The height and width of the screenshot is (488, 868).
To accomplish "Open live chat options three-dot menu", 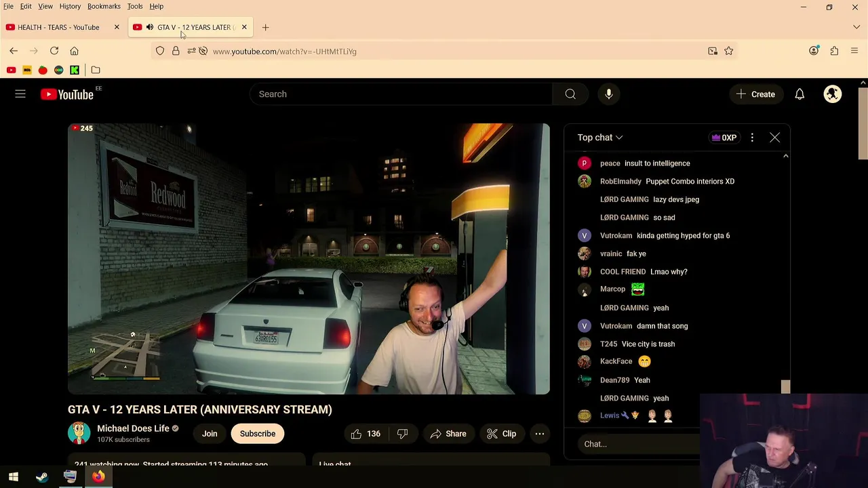I will pos(752,138).
